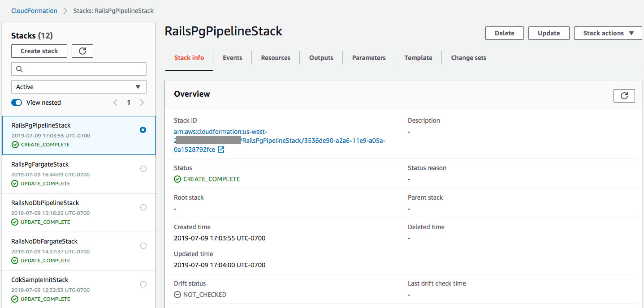Viewport: 644px width, 308px height.
Task: Go to previous stacks page
Action: pyautogui.click(x=115, y=103)
